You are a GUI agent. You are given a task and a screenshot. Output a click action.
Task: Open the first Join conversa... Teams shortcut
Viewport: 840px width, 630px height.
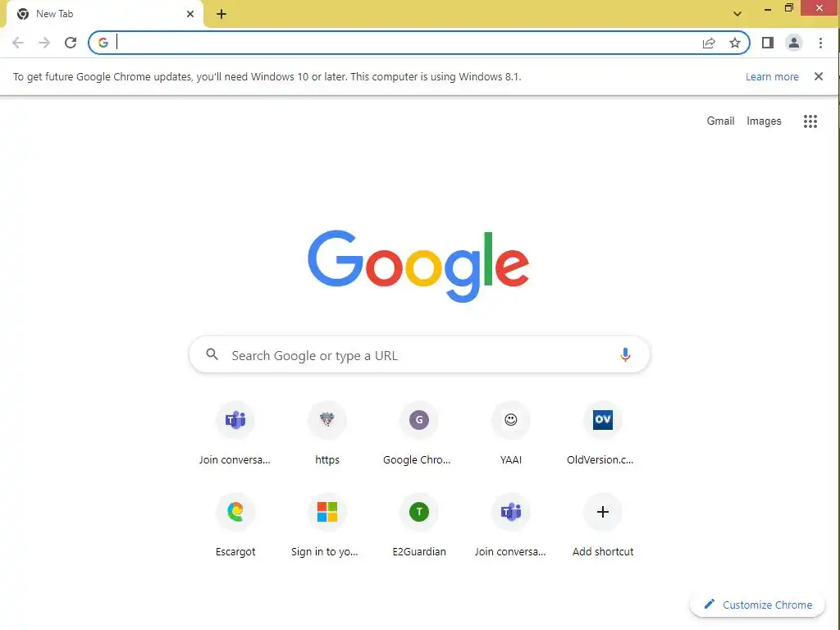[235, 433]
